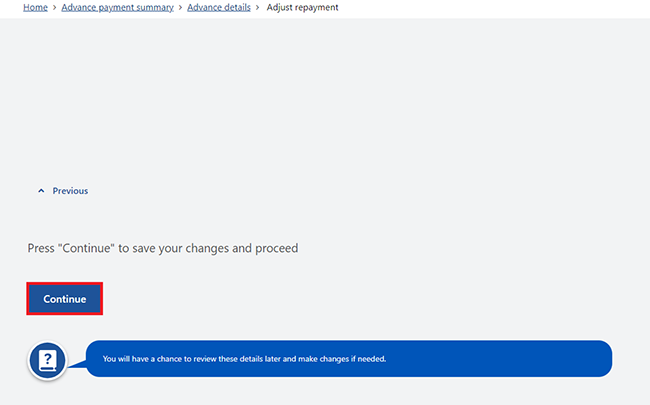This screenshot has width=650, height=405.
Task: Click the blue review-details help message bubble
Action: (349, 359)
